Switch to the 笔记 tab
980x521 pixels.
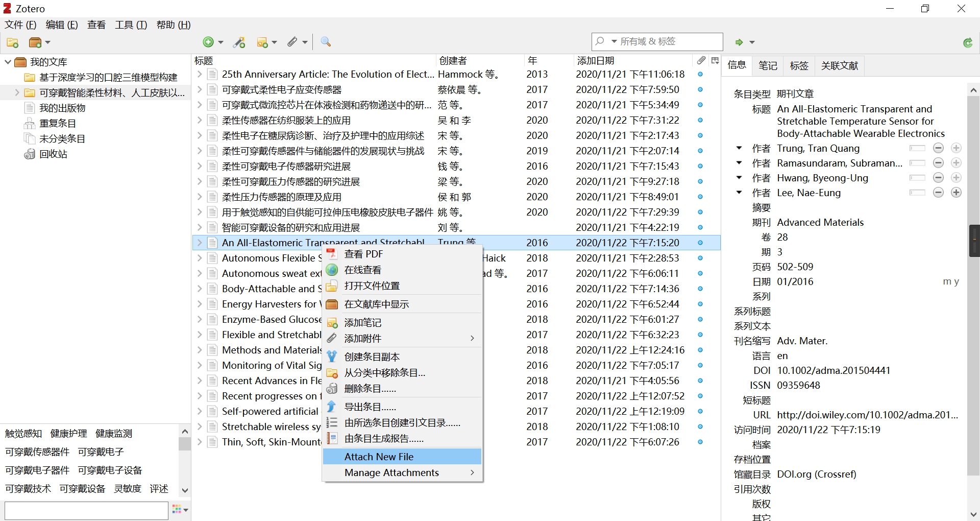click(768, 65)
